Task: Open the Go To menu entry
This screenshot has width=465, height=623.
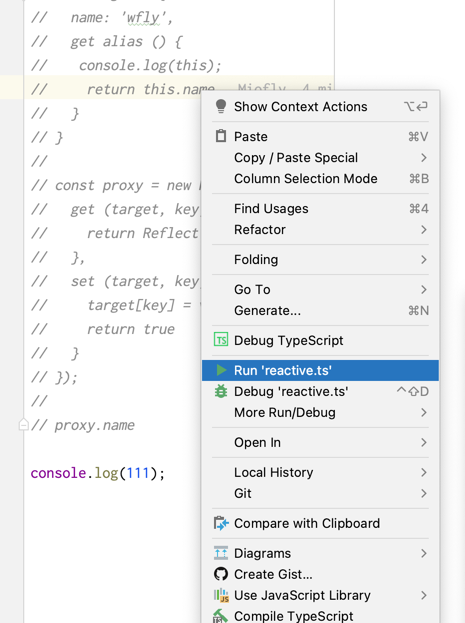Action: 320,290
